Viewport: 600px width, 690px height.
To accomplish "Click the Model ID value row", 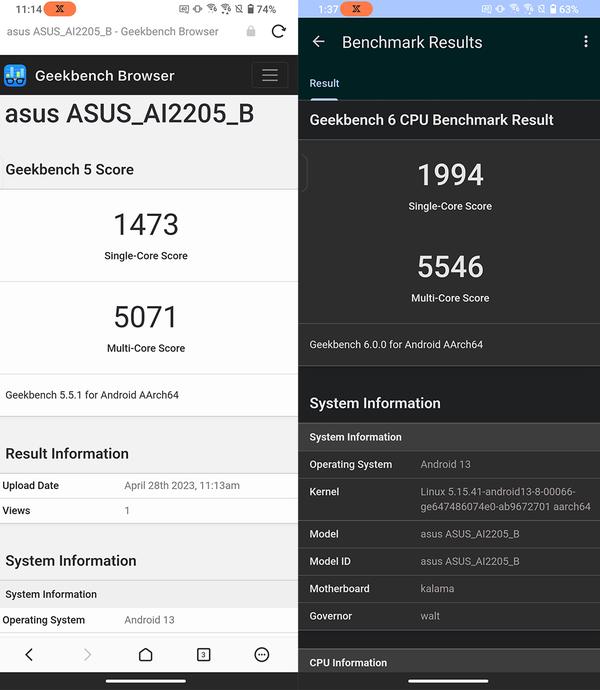I will 470,561.
